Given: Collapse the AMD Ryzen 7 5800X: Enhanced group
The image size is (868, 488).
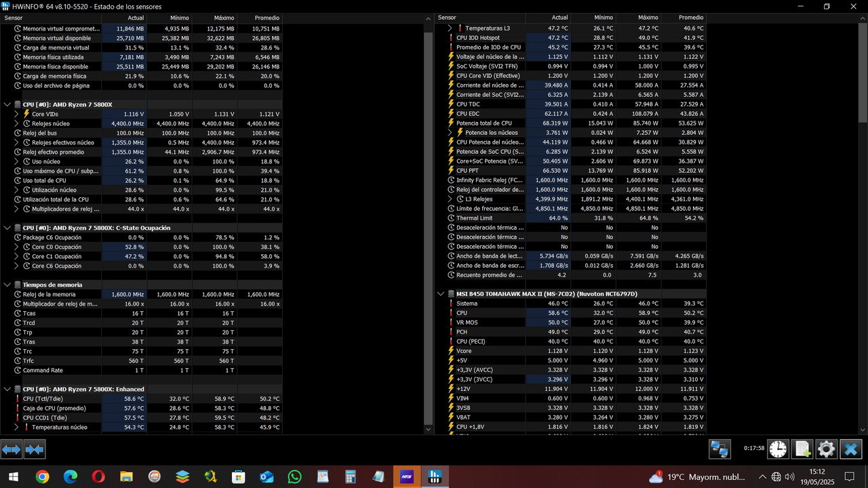Looking at the screenshot, I should click(x=7, y=389).
